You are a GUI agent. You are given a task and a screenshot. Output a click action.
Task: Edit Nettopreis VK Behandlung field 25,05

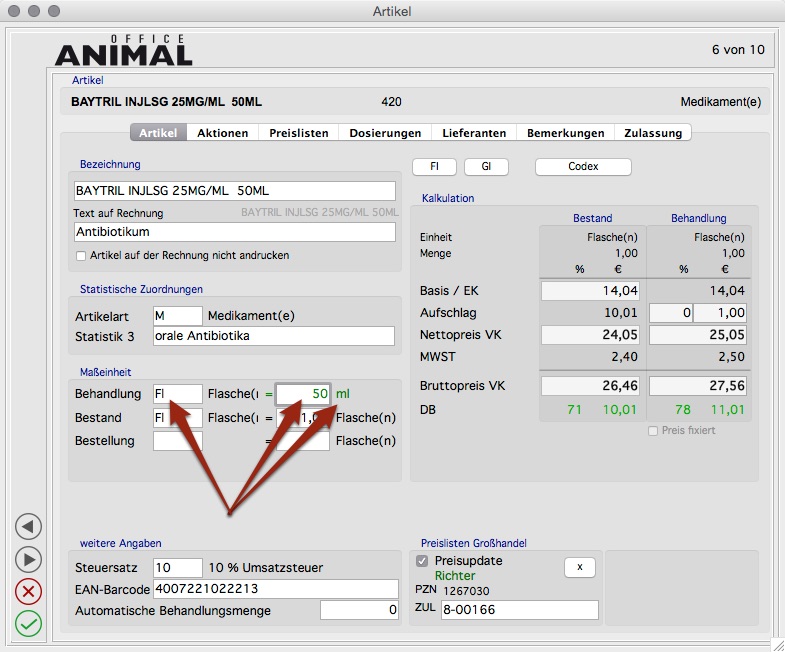pos(698,335)
